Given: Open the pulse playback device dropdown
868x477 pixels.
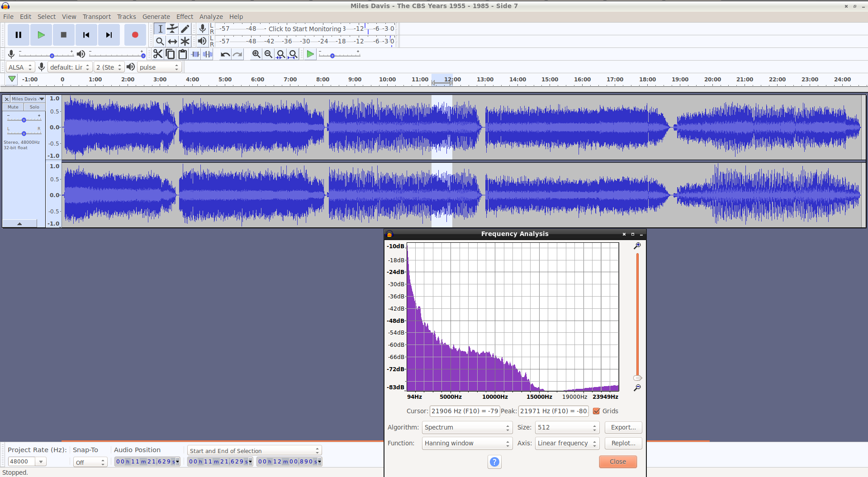Looking at the screenshot, I should click(159, 67).
